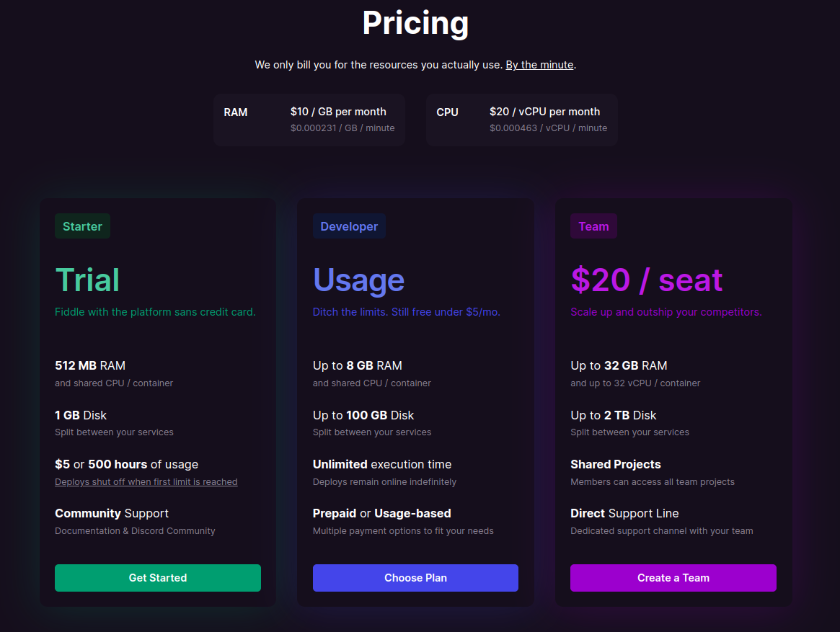840x632 pixels.
Task: Select the Developer plan badge
Action: pyautogui.click(x=349, y=226)
